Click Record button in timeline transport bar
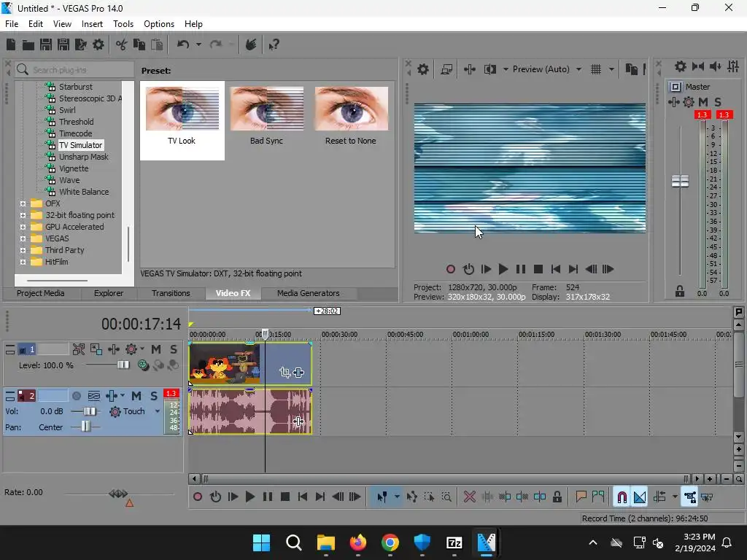Screen dimensions: 747x560 pos(197,497)
